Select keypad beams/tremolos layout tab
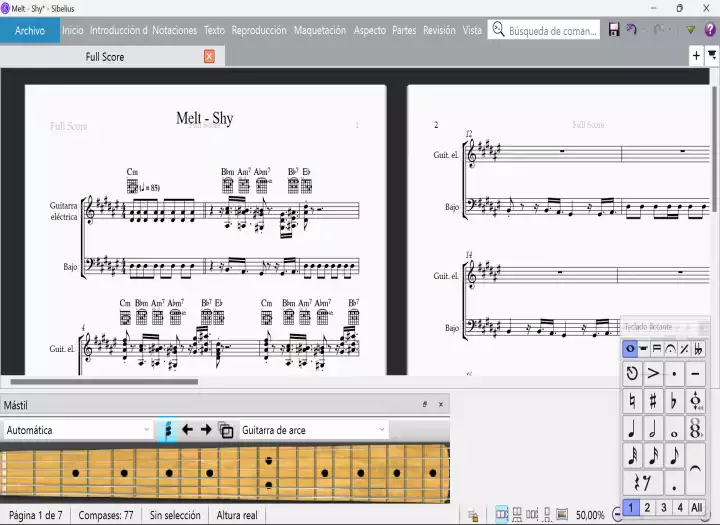This screenshot has height=525, width=720. [657, 349]
